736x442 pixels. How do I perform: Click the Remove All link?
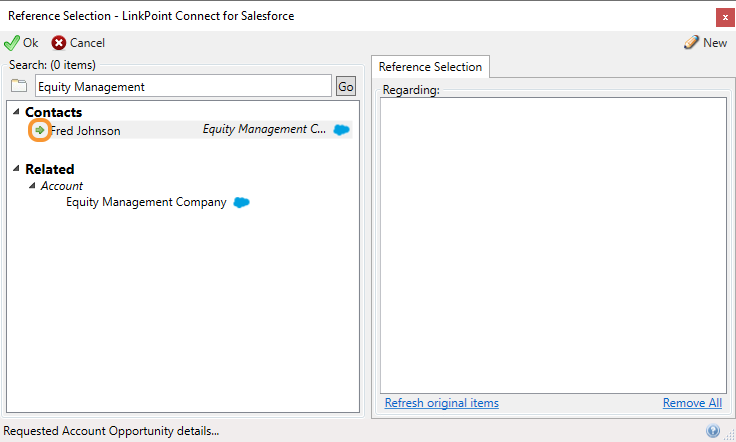[692, 403]
